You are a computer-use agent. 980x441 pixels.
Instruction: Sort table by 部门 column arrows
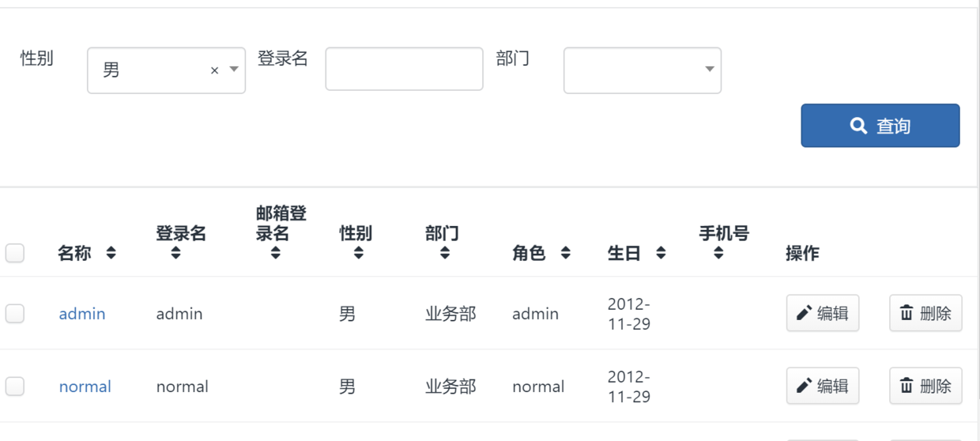point(445,254)
